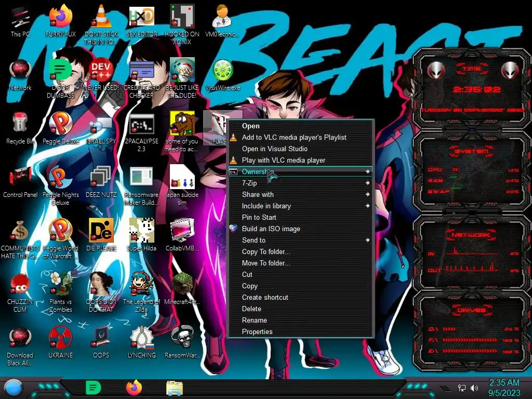Select the FURRY FUX Firefox icon
The image size is (532, 399).
click(x=61, y=21)
